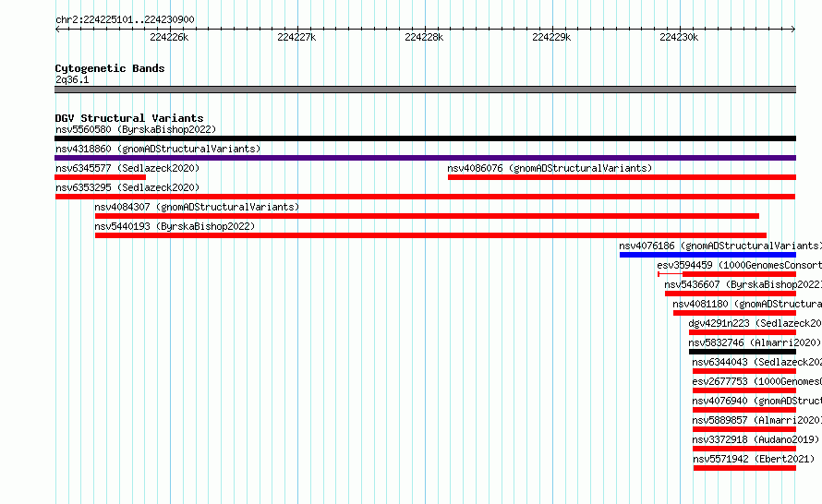Open the nsv4081180 variant label
This screenshot has height=504, width=822.
pyautogui.click(x=747, y=304)
